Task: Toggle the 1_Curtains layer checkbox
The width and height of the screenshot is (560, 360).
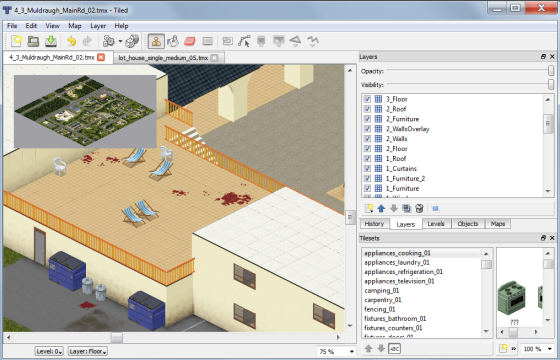Action: (367, 169)
